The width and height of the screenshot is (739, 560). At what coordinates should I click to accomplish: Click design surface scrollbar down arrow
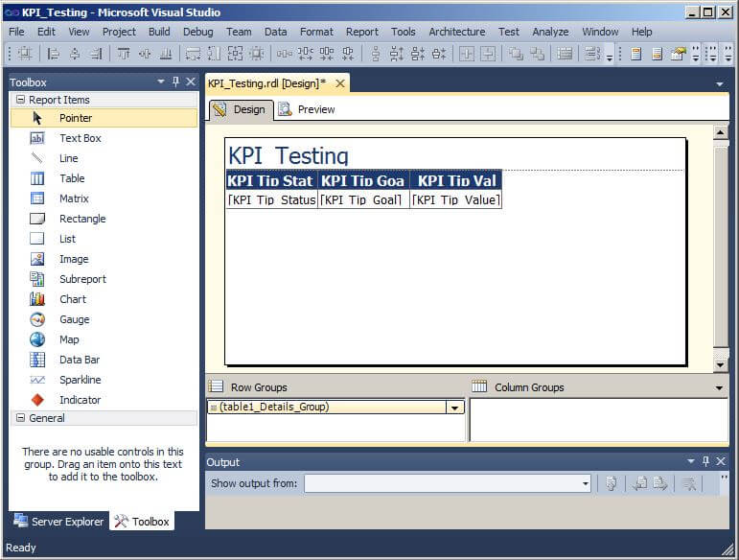click(721, 364)
